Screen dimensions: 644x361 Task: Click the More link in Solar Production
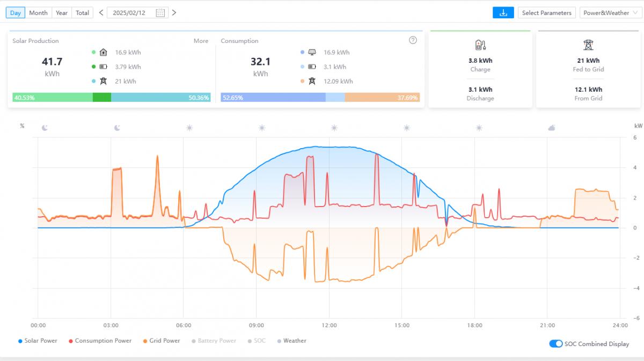pos(201,41)
